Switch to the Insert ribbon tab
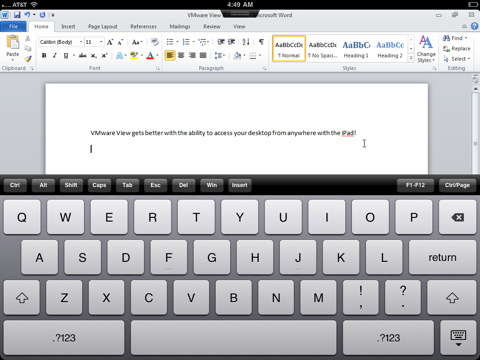The image size is (480, 360). [x=68, y=26]
